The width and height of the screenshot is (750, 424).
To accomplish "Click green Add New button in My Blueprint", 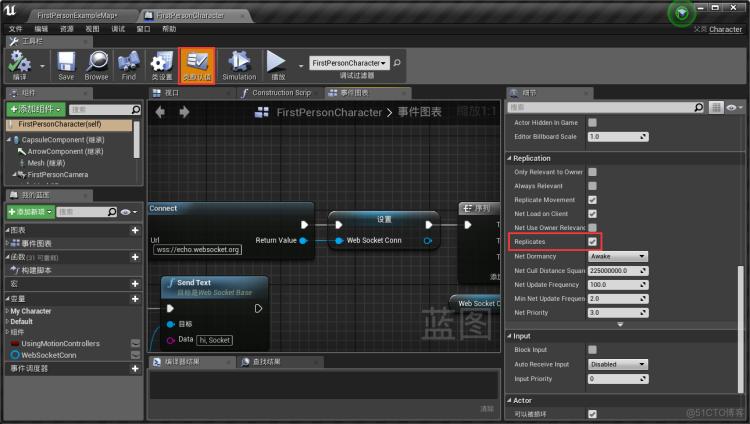I will click(x=30, y=212).
